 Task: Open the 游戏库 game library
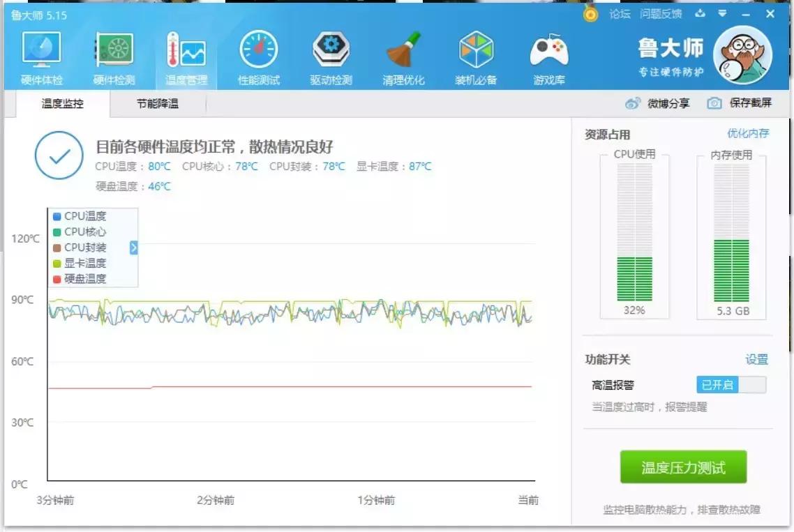point(548,52)
